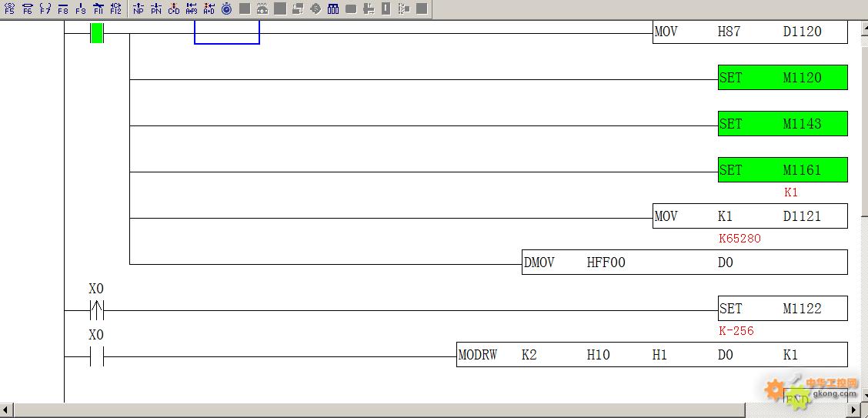The height and width of the screenshot is (418, 868).
Task: Select the MOV H87 D1120 instruction
Action: 749,32
